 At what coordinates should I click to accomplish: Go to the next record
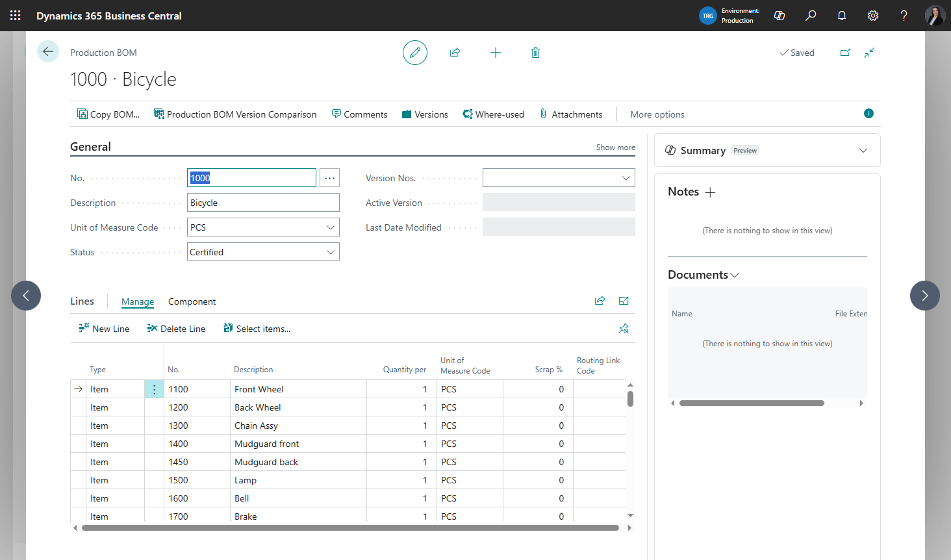pos(925,296)
